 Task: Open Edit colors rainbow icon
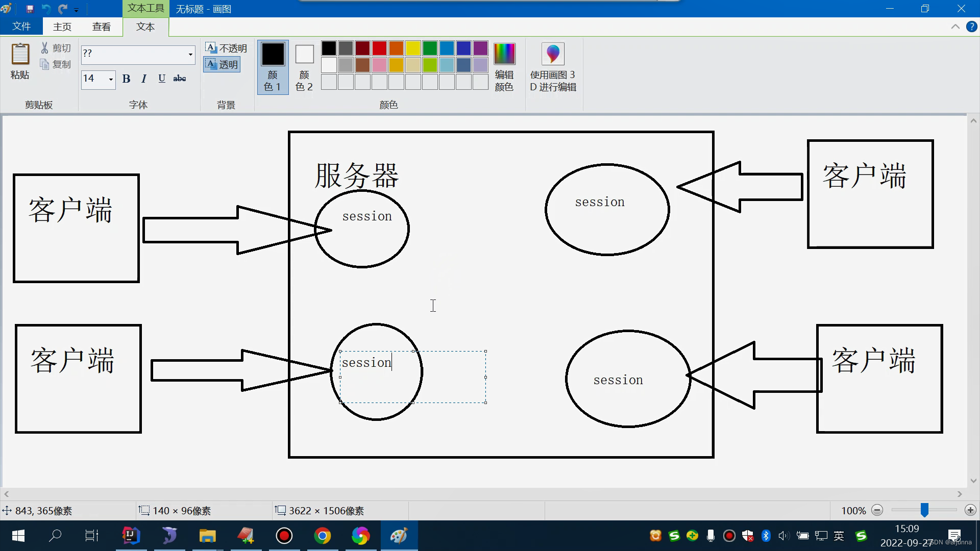pyautogui.click(x=504, y=54)
